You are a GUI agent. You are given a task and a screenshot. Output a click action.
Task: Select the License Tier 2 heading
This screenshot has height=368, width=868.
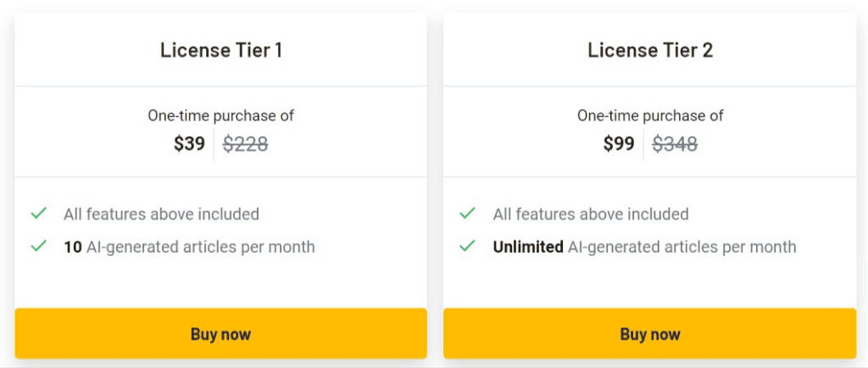click(x=650, y=50)
